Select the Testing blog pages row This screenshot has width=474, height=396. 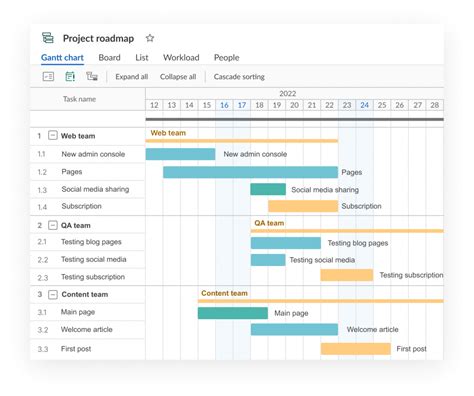click(x=87, y=242)
